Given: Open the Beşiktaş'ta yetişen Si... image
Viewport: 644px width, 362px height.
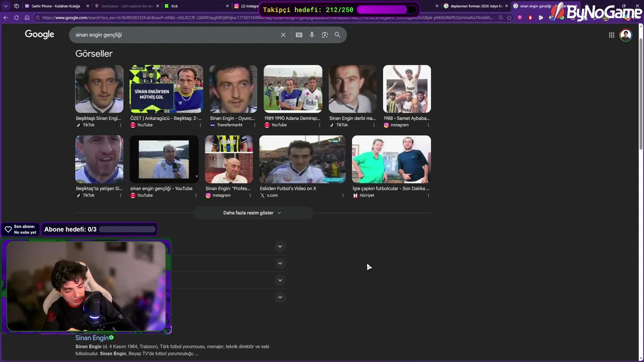Looking at the screenshot, I should point(99,159).
